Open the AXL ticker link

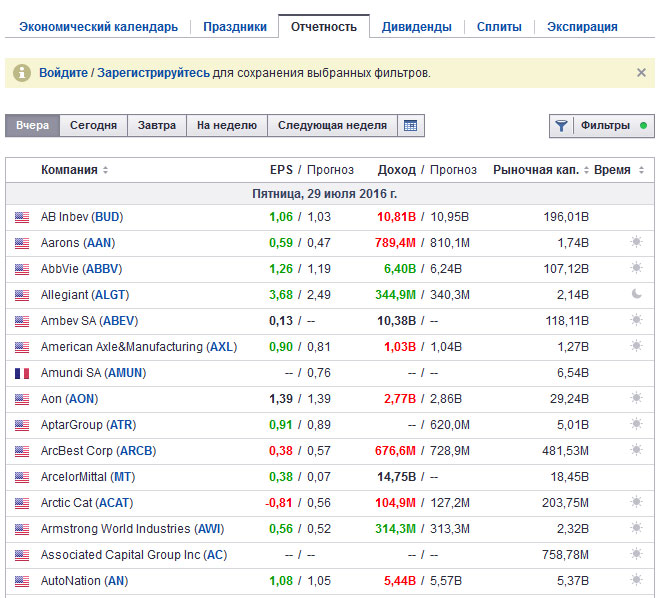pos(222,347)
